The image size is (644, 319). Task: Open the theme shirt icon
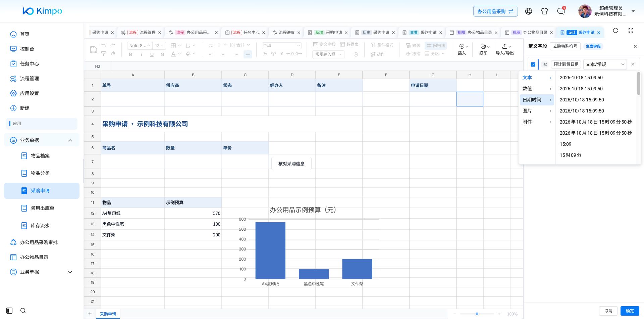(545, 11)
